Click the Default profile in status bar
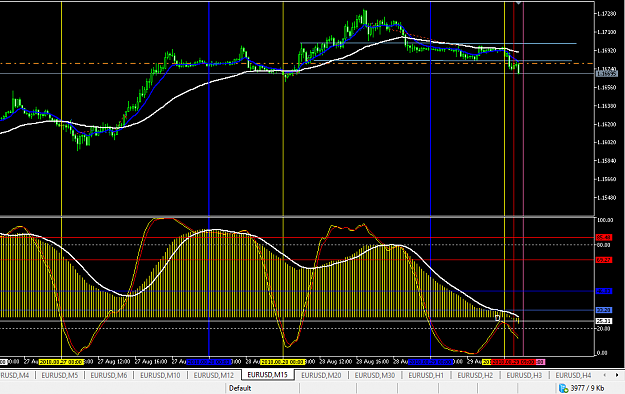Screen dimensions: 625x394 (x=240, y=388)
